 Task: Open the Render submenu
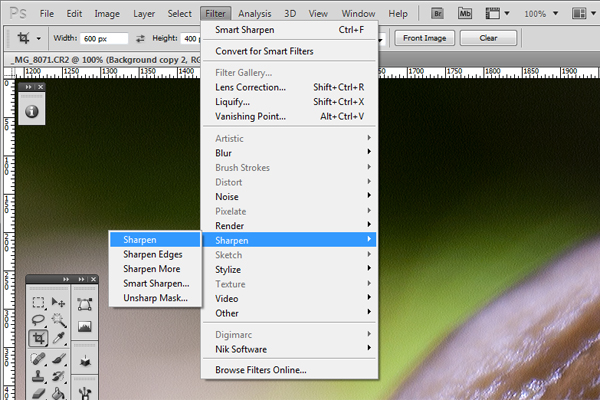(289, 225)
